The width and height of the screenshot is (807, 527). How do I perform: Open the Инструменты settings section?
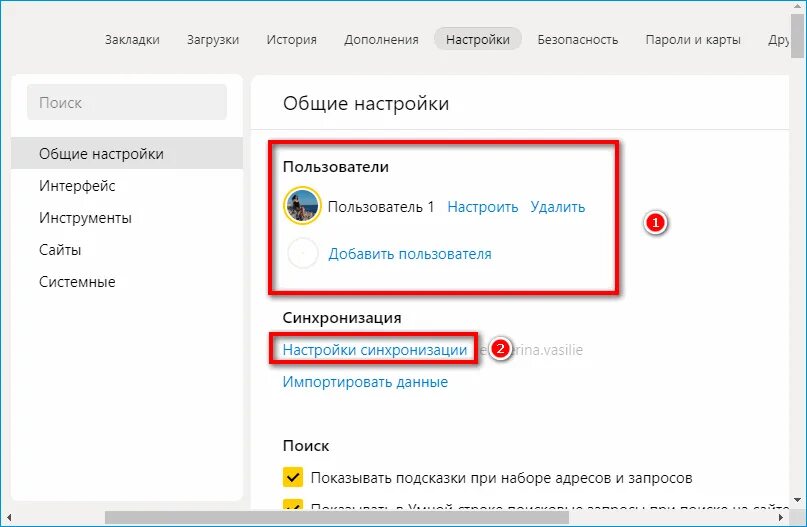[85, 218]
